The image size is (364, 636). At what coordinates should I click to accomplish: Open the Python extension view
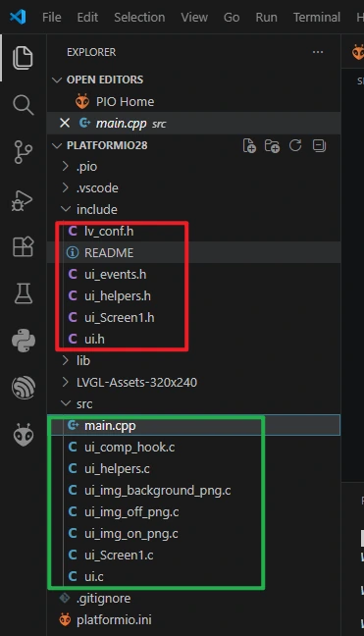tap(24, 341)
